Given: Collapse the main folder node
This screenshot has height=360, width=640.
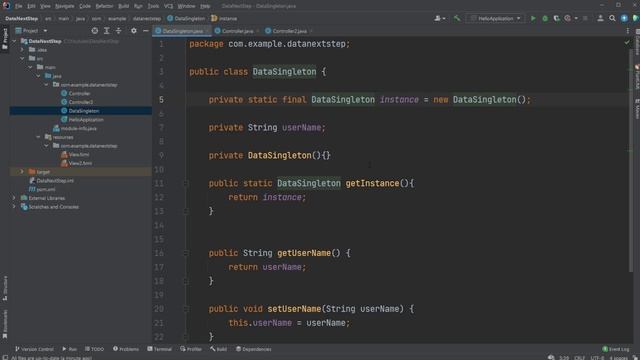Looking at the screenshot, I should click(x=31, y=67).
